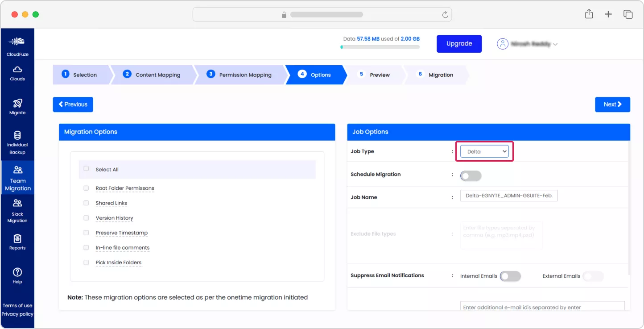This screenshot has height=329, width=644.
Task: Select Team Migration in sidebar
Action: (x=17, y=178)
